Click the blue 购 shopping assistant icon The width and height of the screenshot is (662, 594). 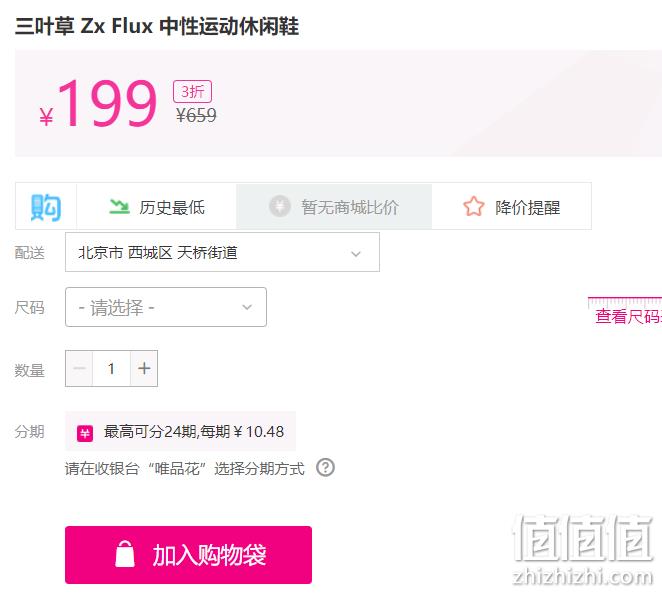point(46,207)
